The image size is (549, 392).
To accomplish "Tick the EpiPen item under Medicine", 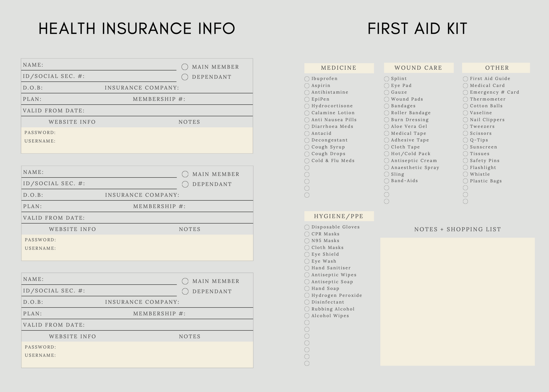I will pyautogui.click(x=307, y=99).
